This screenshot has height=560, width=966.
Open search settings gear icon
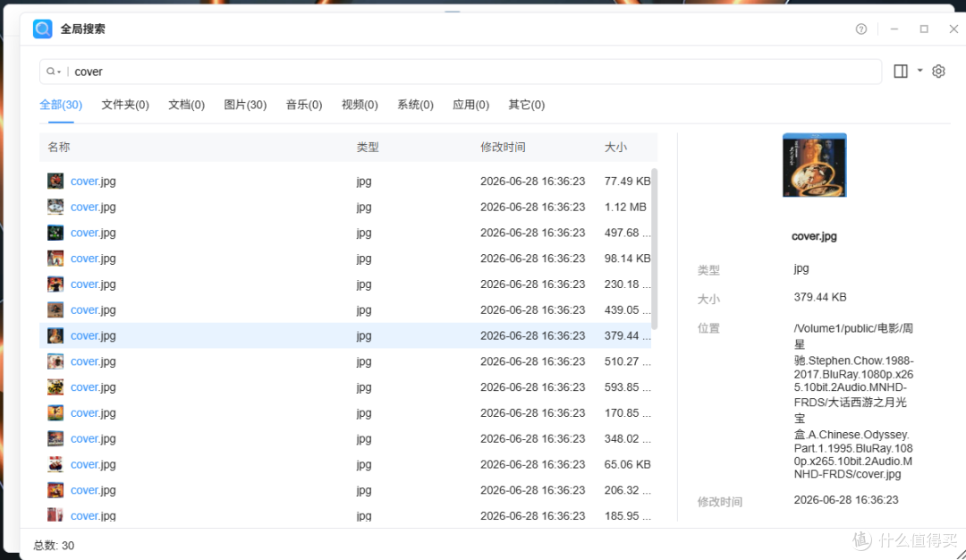938,72
